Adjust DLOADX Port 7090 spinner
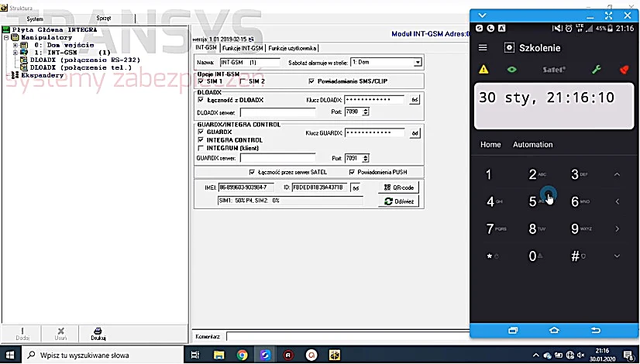 [x=366, y=112]
